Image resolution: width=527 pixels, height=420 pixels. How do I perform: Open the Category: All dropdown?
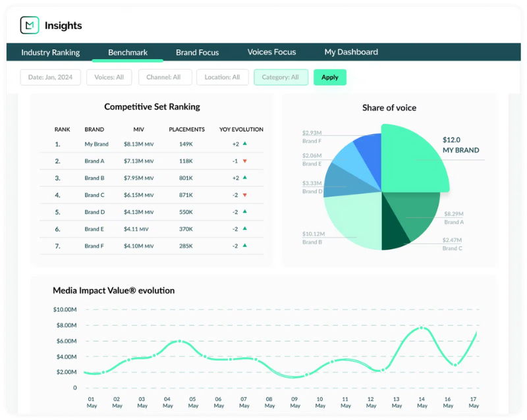(281, 77)
